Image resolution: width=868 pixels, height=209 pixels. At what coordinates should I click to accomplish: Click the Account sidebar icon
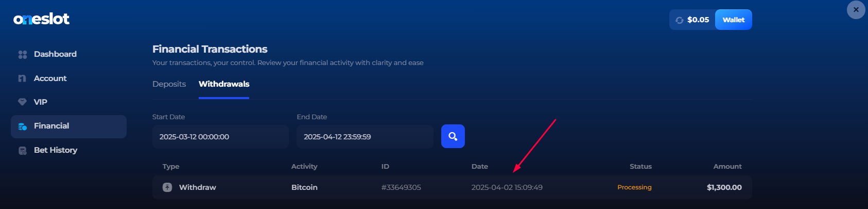22,78
